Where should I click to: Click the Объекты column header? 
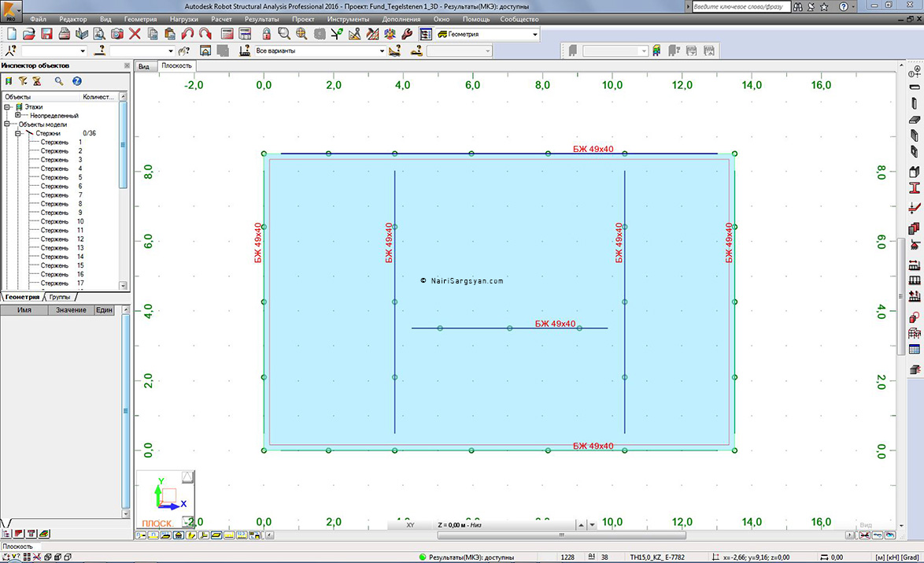pos(40,97)
